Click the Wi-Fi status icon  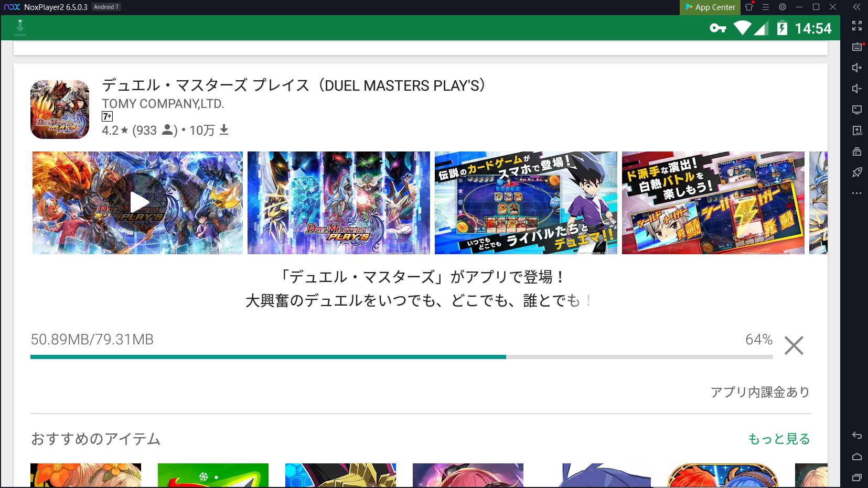pyautogui.click(x=743, y=28)
